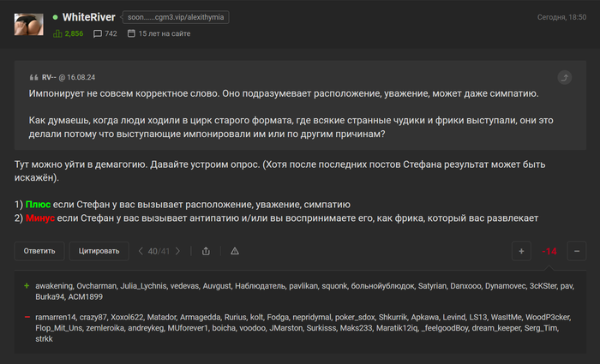This screenshot has width=600, height=364.
Task: Jump to quoted post via arrow icon
Action: click(x=564, y=78)
